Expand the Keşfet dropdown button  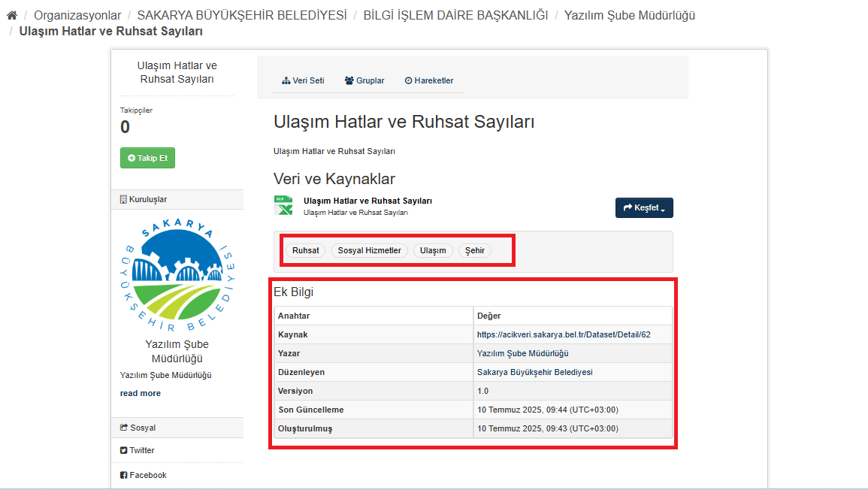[644, 208]
